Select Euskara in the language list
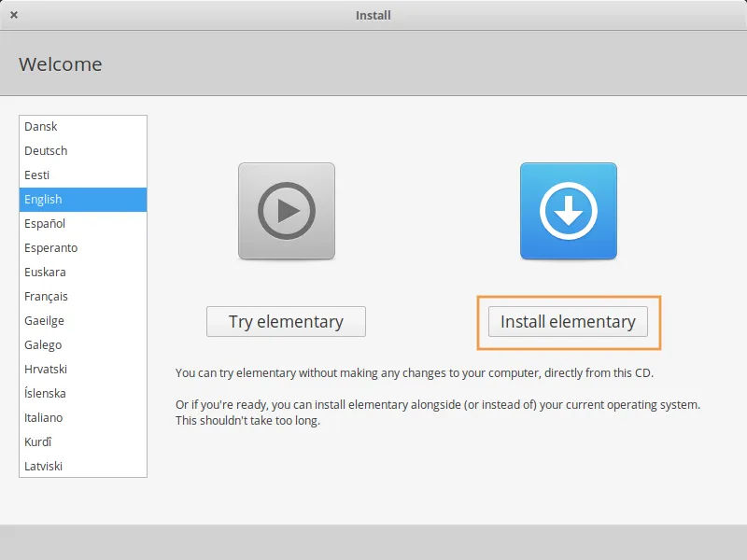 tap(83, 273)
